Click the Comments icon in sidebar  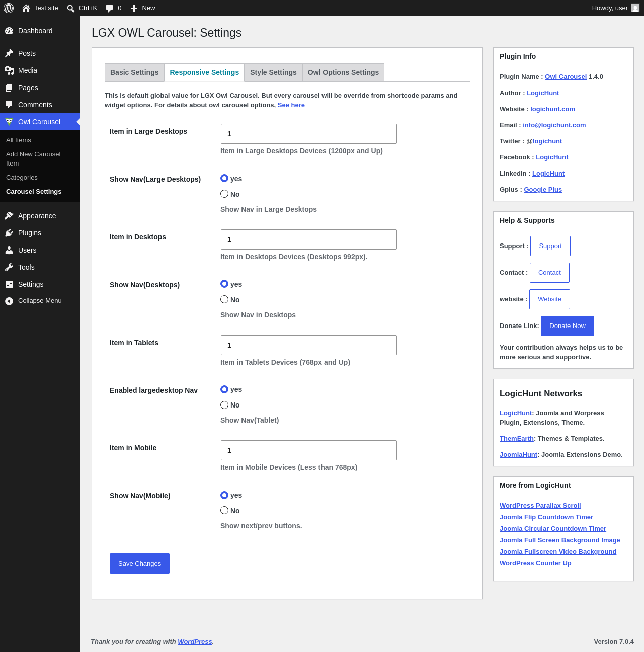9,105
